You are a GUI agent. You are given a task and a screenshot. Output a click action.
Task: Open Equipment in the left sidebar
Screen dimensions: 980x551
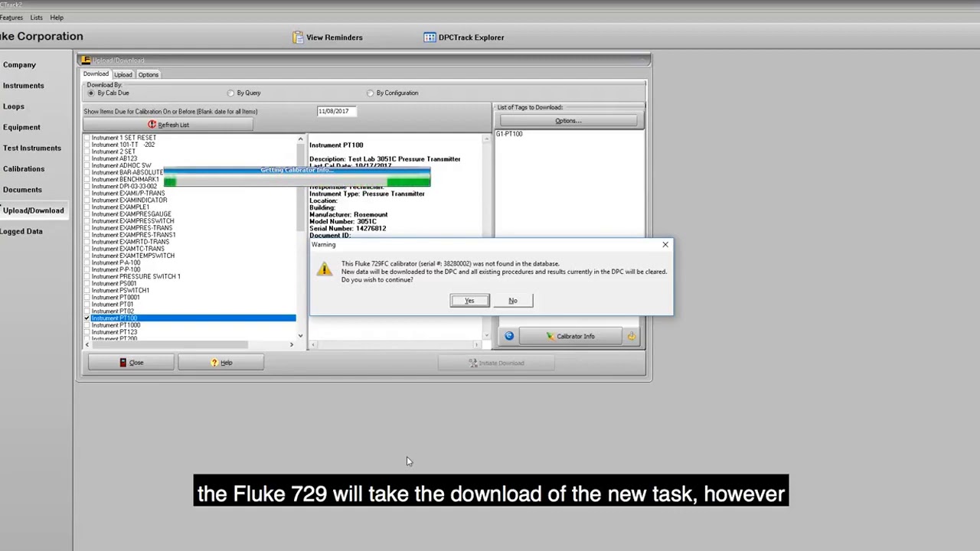pos(21,127)
